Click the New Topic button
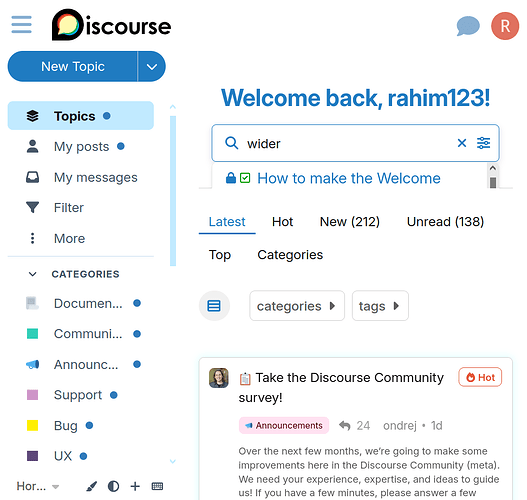The width and height of the screenshot is (527, 500). click(73, 67)
